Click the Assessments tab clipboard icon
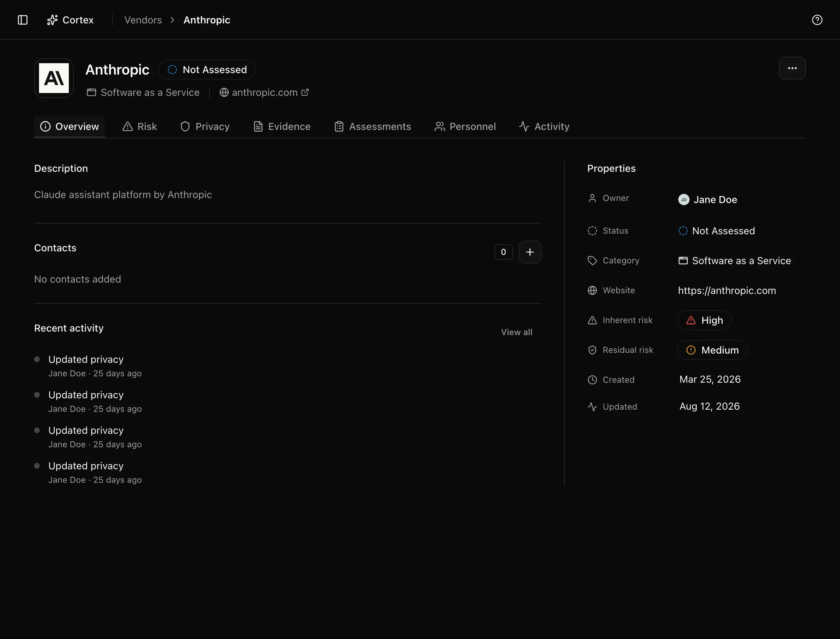840x639 pixels. pyautogui.click(x=339, y=127)
